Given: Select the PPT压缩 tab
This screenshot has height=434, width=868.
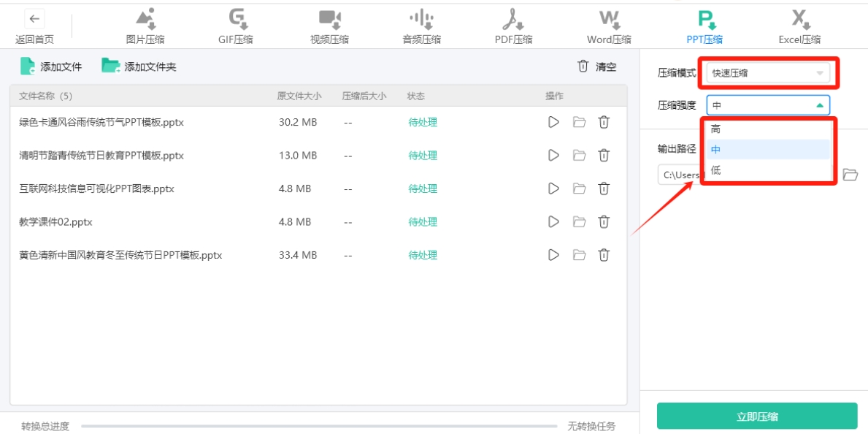Looking at the screenshot, I should 704,26.
